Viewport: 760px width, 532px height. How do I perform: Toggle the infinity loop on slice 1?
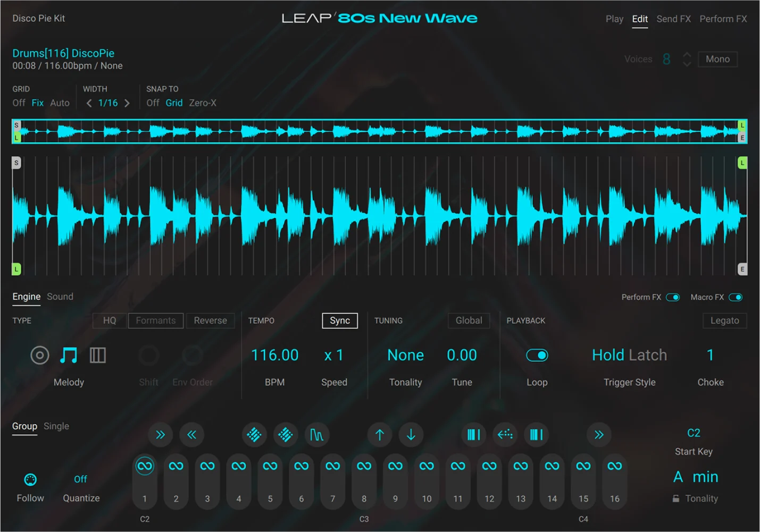145,465
